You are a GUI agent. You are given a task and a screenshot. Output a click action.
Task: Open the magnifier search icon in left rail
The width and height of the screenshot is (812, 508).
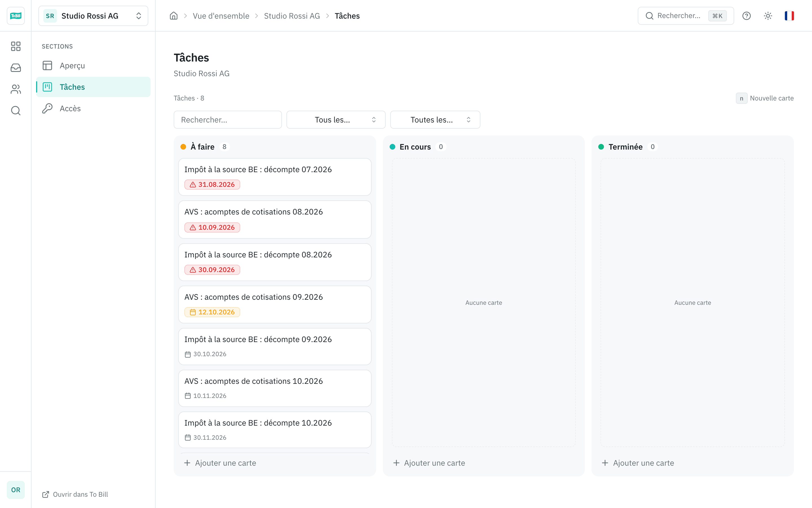click(x=16, y=111)
